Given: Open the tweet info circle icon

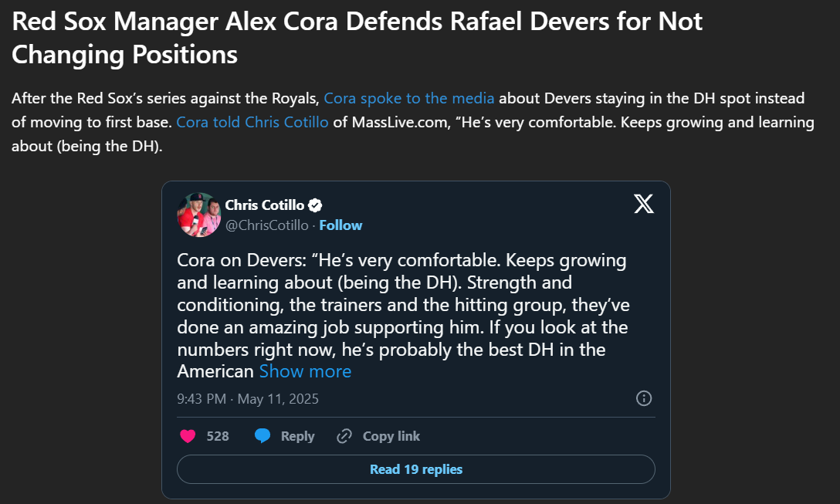Looking at the screenshot, I should coord(643,398).
